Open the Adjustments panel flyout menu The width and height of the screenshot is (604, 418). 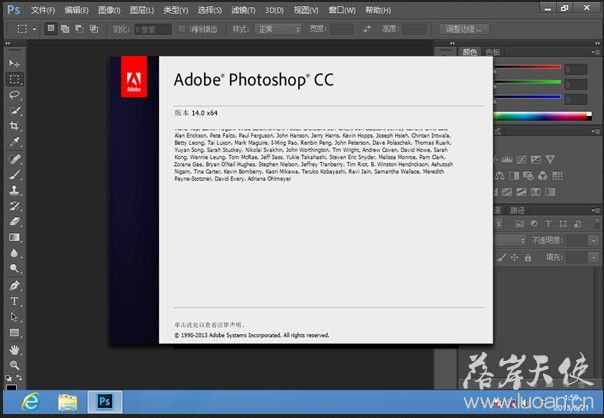[x=596, y=131]
